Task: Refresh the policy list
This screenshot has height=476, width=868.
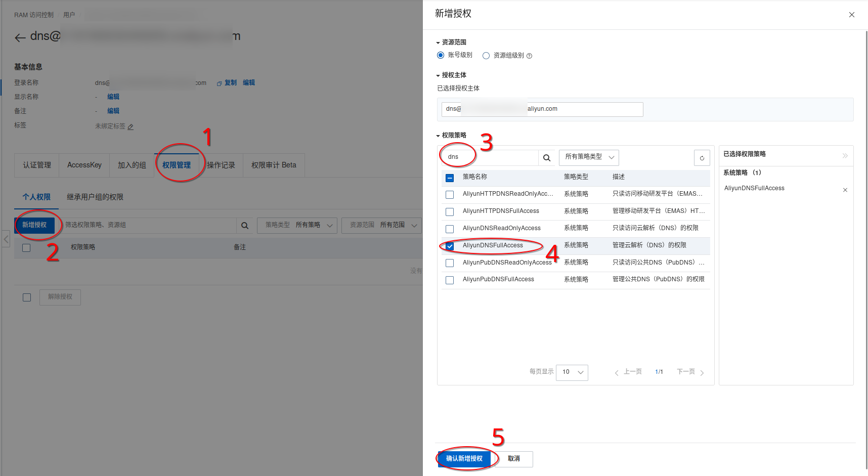Action: [x=702, y=158]
